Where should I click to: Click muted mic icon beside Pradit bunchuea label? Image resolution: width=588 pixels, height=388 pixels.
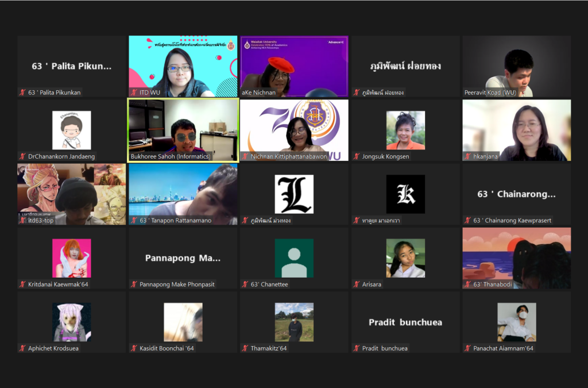click(357, 348)
